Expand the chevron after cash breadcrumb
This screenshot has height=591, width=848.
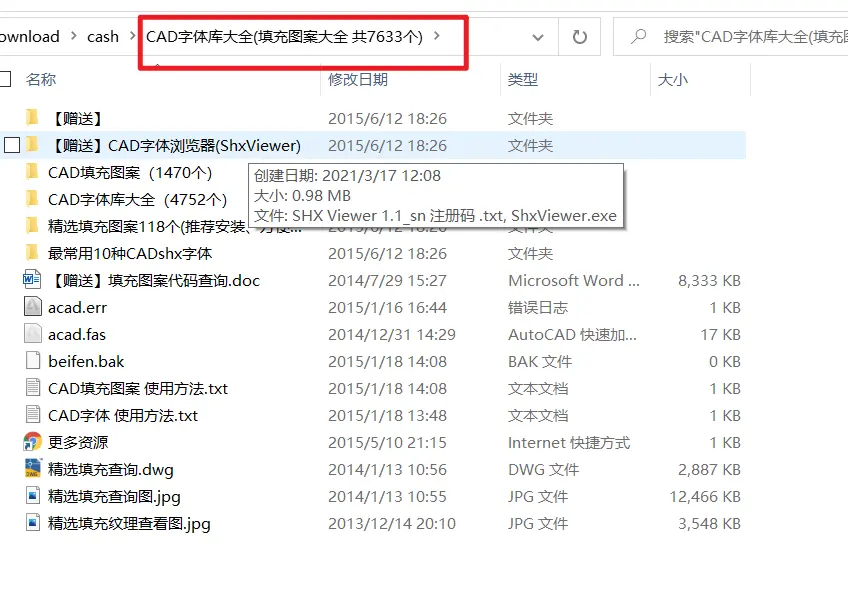132,36
